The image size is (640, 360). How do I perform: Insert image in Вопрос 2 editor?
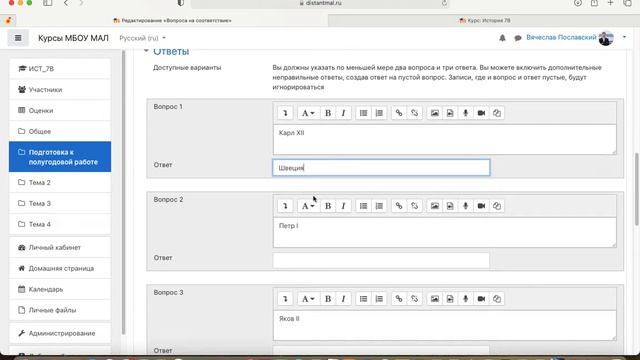(435, 206)
